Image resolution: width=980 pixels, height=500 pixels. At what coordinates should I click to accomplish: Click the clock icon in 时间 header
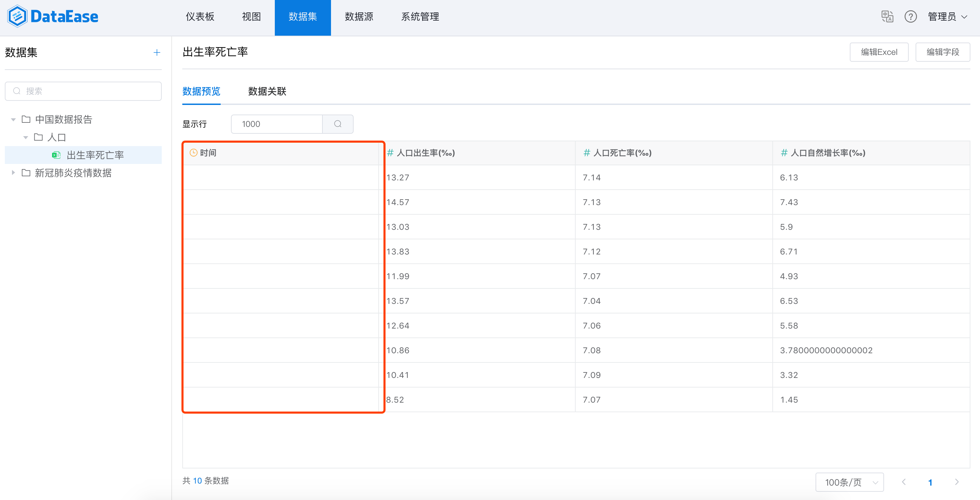pyautogui.click(x=193, y=153)
